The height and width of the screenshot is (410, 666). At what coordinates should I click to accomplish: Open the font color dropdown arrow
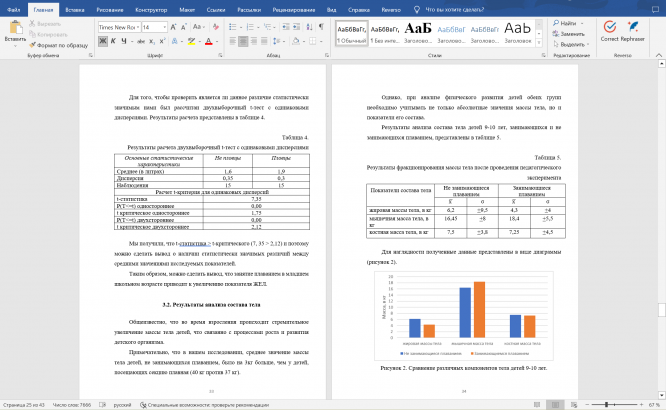(x=217, y=42)
